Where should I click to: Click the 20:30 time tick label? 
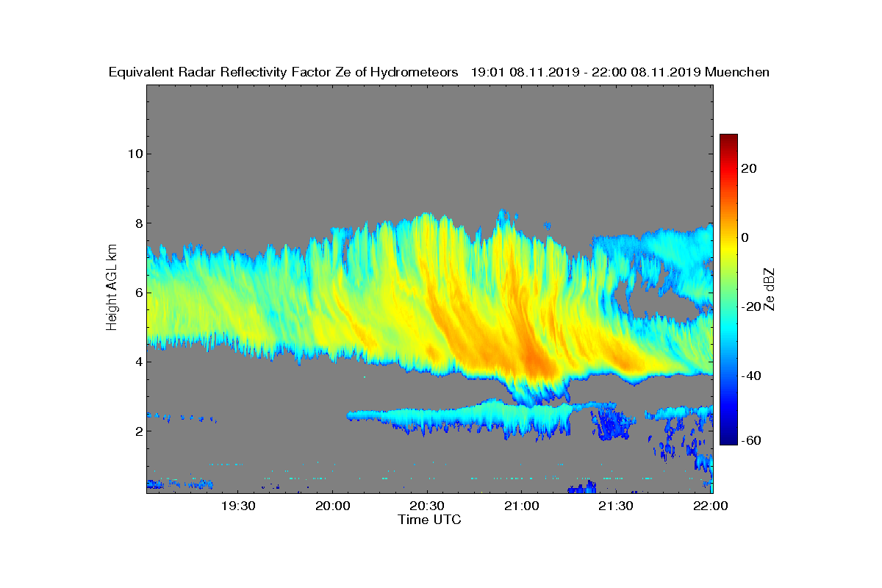(427, 506)
